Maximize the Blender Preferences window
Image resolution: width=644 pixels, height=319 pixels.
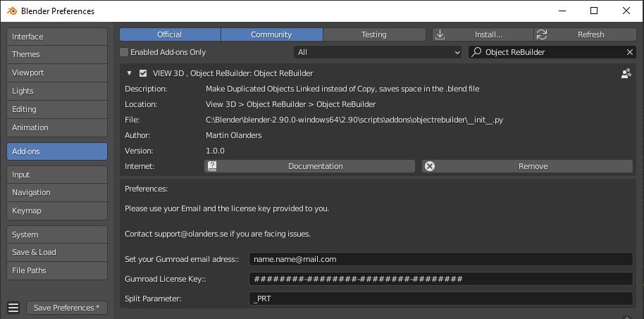click(x=594, y=11)
